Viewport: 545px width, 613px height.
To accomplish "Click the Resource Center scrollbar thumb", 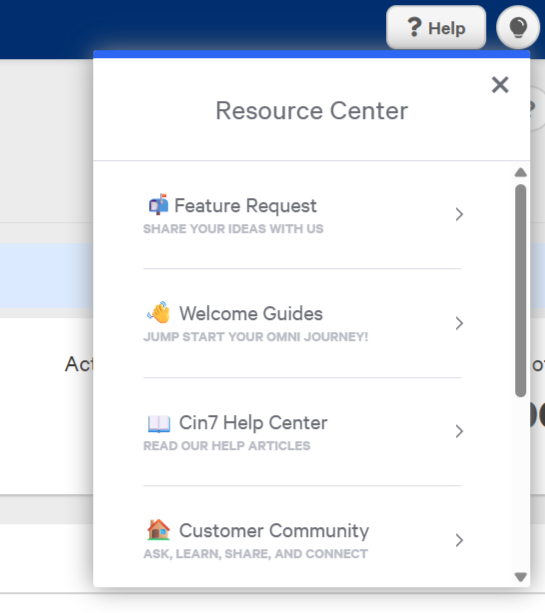I will click(520, 291).
